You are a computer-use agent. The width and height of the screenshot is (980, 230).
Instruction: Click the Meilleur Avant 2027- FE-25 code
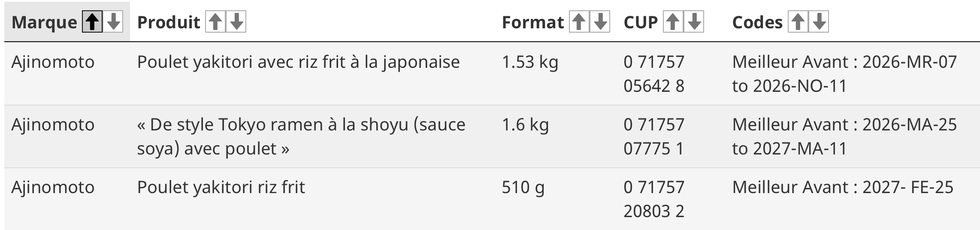[x=843, y=188]
